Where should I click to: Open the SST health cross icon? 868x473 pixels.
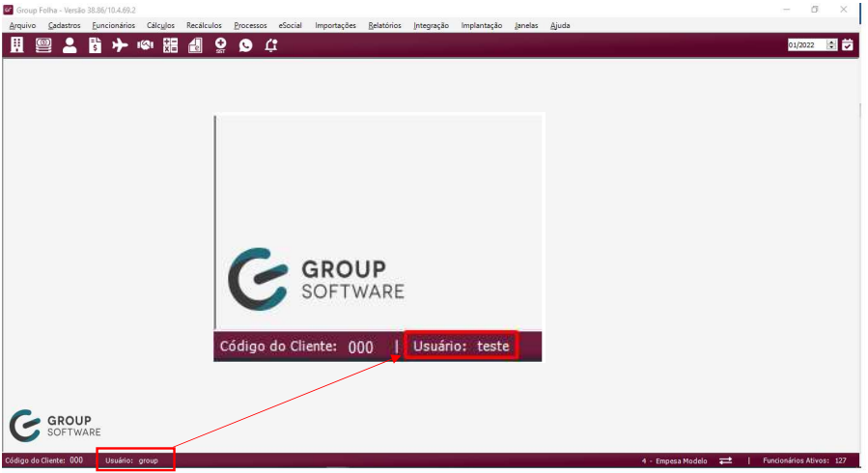click(220, 44)
